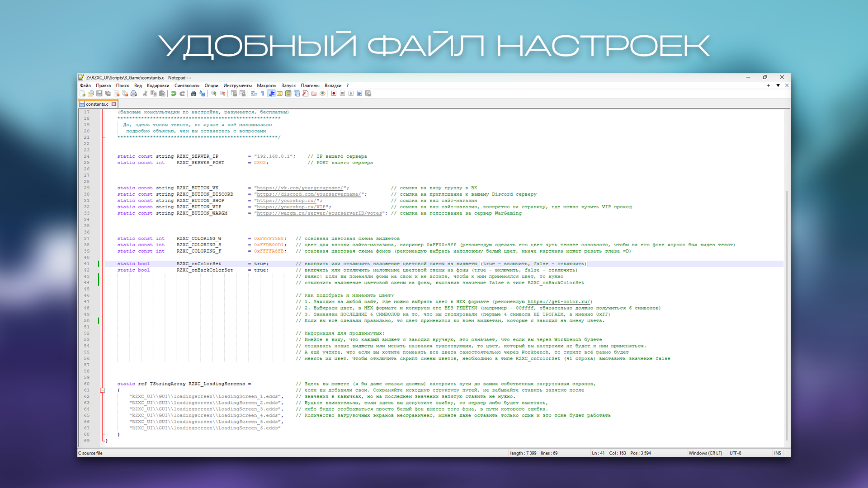Image resolution: width=868 pixels, height=488 pixels.
Task: Click the Copy toolbar icon
Action: pyautogui.click(x=153, y=94)
